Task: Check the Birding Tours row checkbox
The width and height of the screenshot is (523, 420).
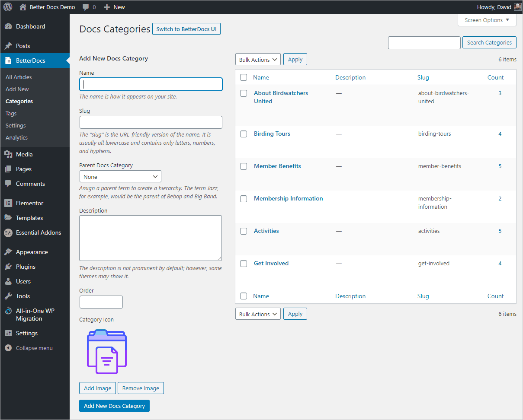Action: click(x=244, y=134)
